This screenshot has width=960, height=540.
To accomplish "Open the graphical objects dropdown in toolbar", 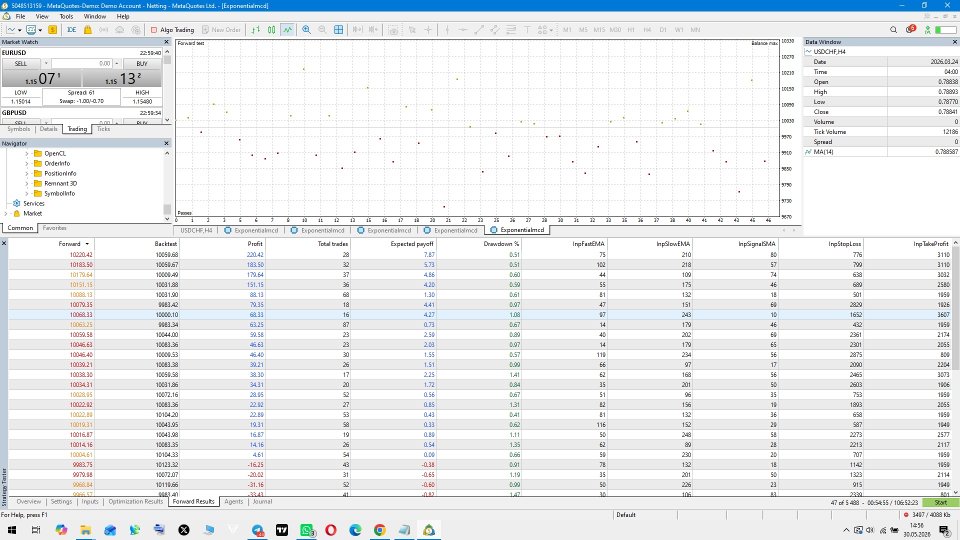I will coord(551,30).
